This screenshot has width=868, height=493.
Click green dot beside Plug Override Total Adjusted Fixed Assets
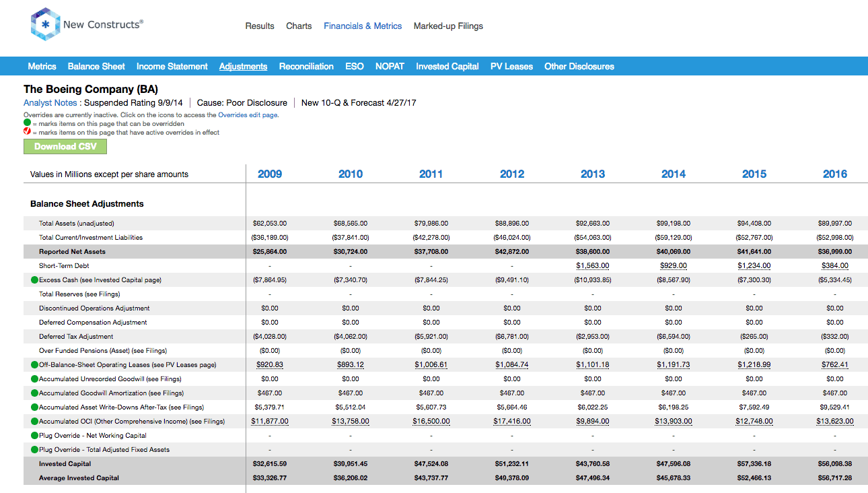[34, 449]
